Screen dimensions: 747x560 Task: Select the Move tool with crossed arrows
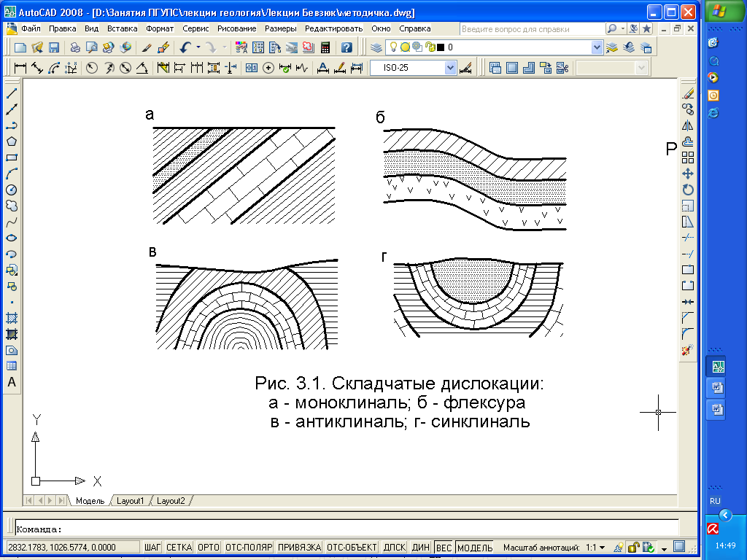point(687,174)
